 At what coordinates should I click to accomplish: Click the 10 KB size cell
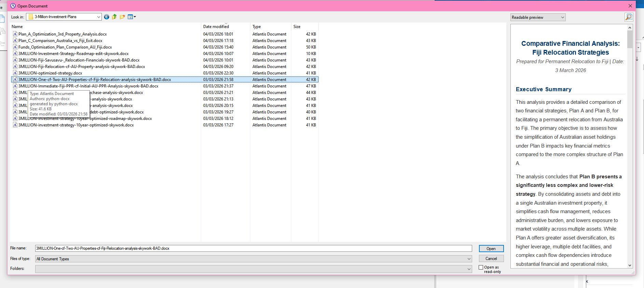[311, 54]
